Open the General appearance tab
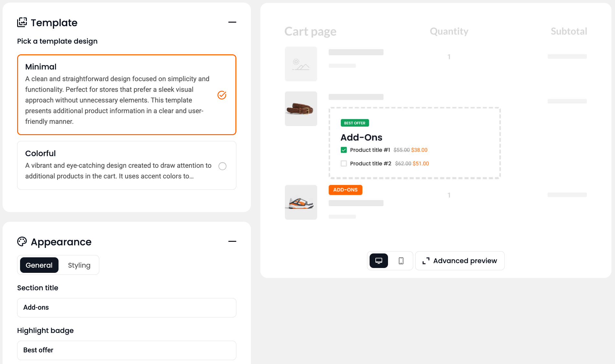The image size is (615, 364). pos(39,265)
